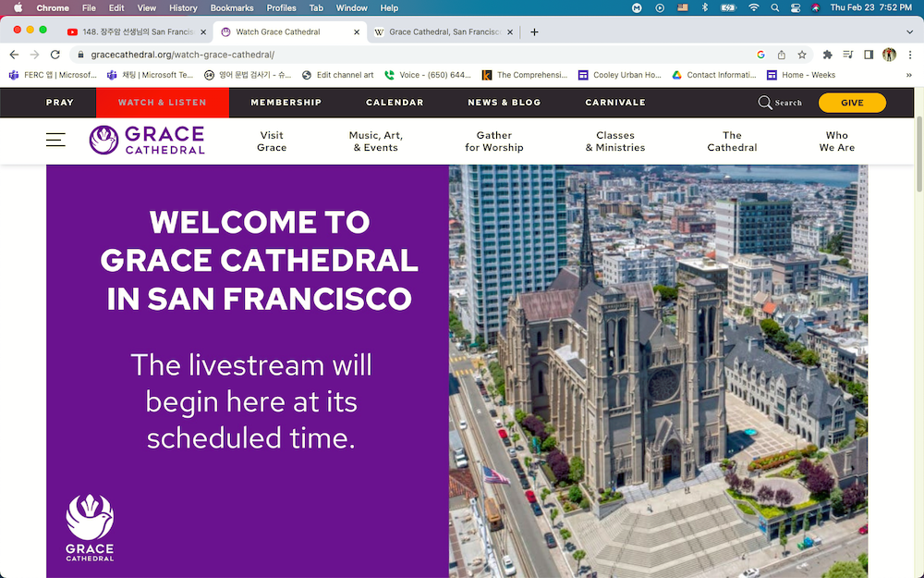
Task: Close the Wikipedia Grace Cathedral tab
Action: pyautogui.click(x=510, y=32)
